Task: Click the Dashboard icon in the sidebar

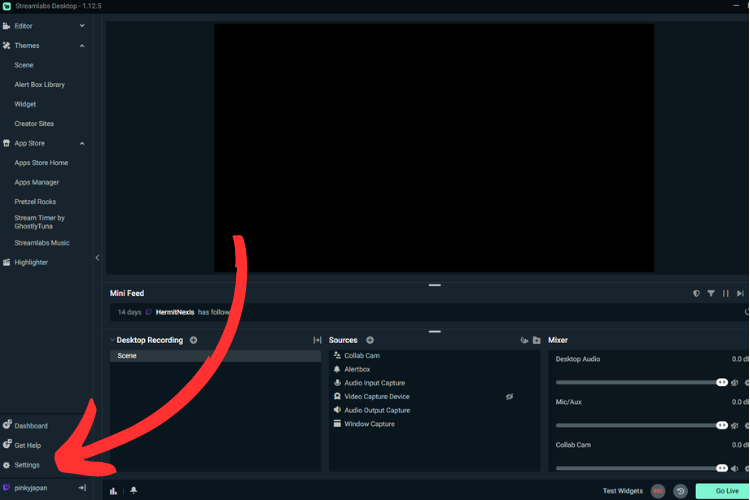Action: coord(7,424)
